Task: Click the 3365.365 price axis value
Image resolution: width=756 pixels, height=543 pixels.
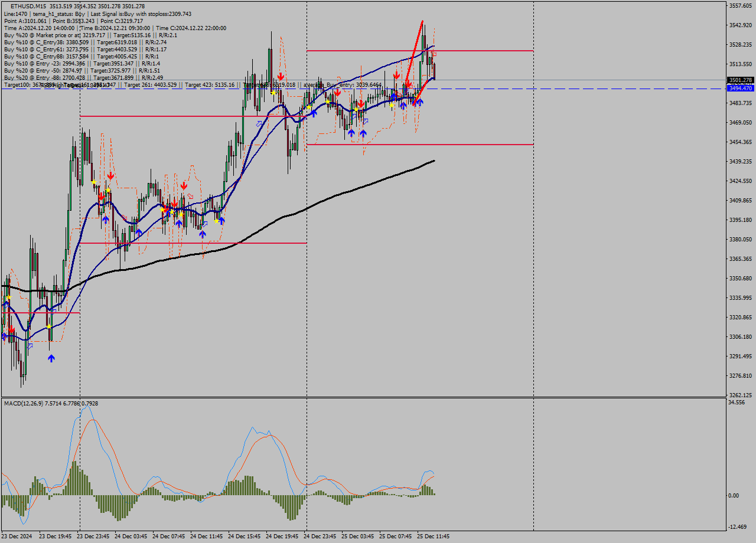Action: (x=741, y=259)
